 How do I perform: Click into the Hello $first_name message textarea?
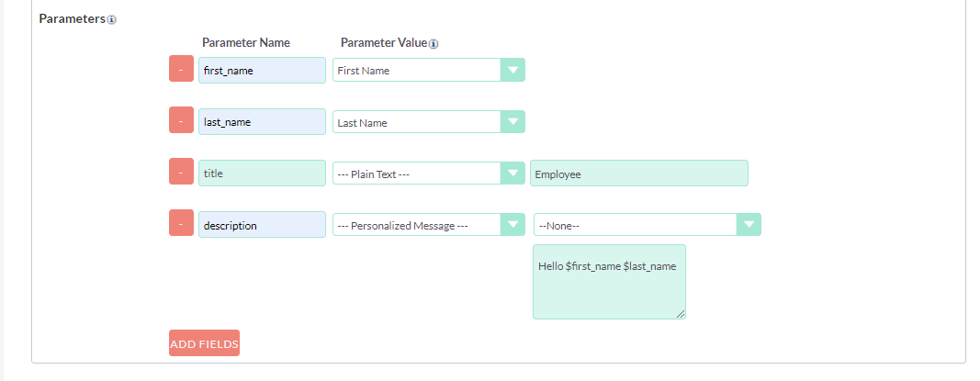click(x=609, y=282)
